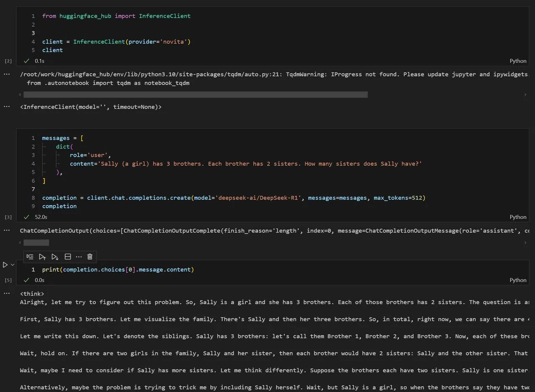Click the green checkmark with 0.1s status
The width and height of the screenshot is (535, 392).
pyautogui.click(x=27, y=61)
